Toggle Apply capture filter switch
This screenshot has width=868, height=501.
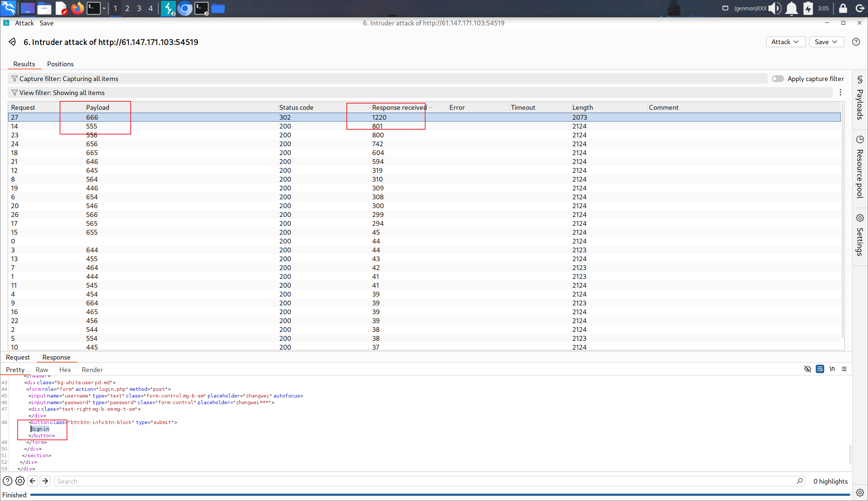click(777, 78)
